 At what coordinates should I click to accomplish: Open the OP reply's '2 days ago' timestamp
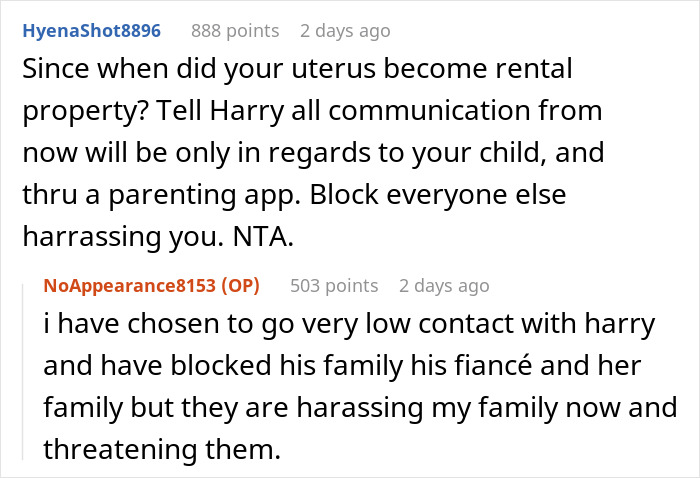point(444,286)
